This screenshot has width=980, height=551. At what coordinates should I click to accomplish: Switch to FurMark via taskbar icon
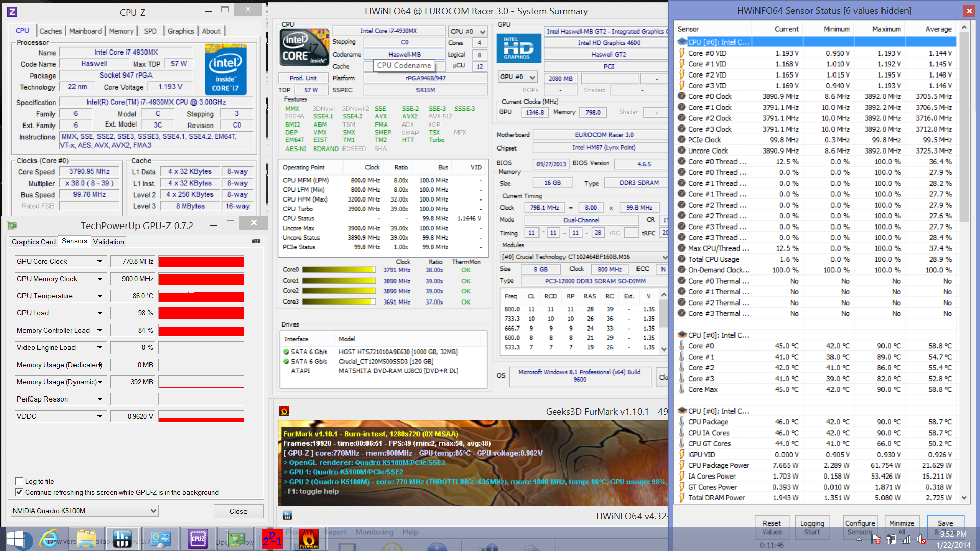click(x=309, y=539)
